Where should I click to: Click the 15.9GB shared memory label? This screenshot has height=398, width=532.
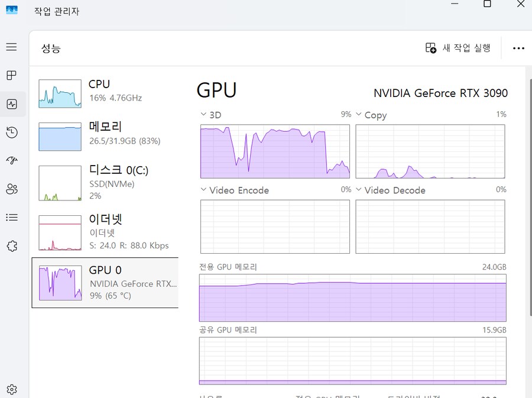[494, 330]
